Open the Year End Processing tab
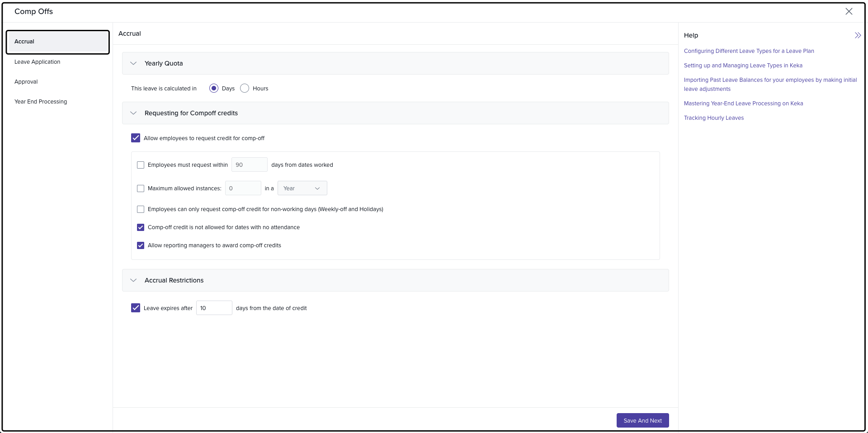868x433 pixels. pos(41,102)
